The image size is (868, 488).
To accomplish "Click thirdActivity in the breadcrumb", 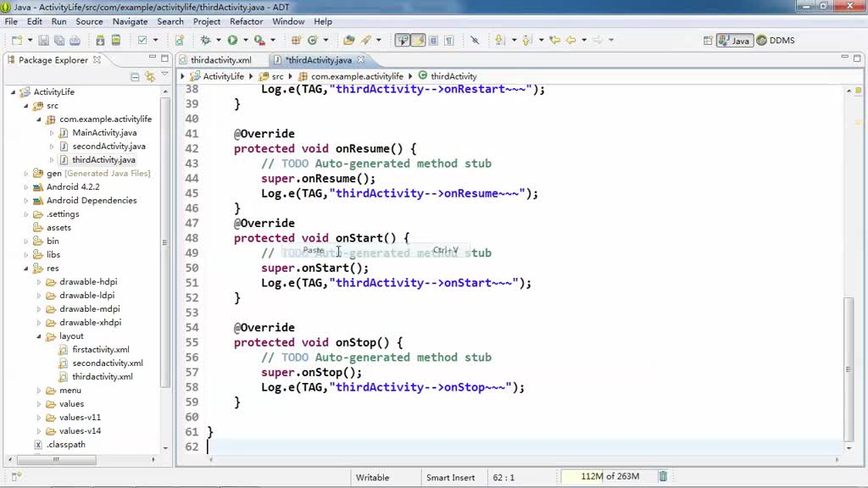I will (x=453, y=76).
